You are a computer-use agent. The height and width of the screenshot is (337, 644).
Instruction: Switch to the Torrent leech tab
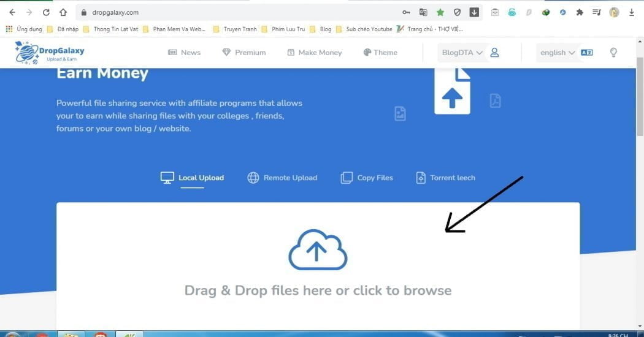pyautogui.click(x=446, y=178)
